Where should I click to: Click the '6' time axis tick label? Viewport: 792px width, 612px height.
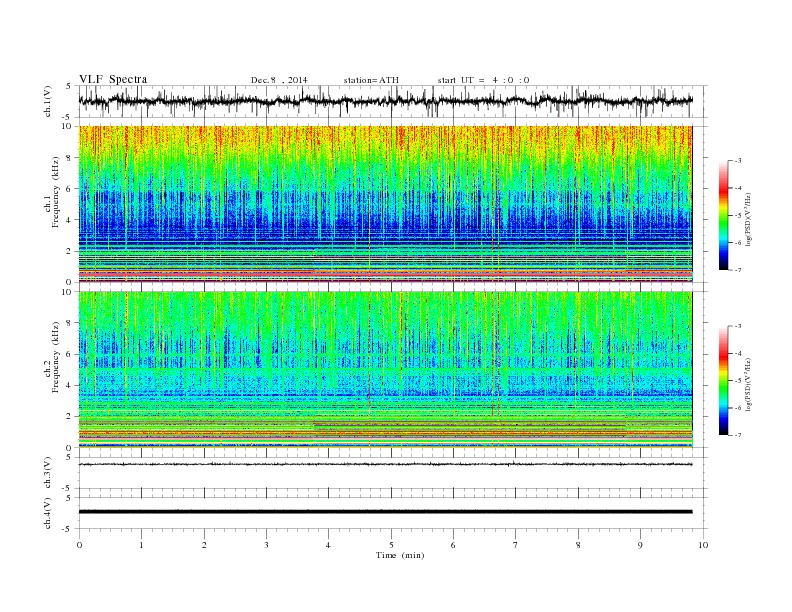(453, 545)
